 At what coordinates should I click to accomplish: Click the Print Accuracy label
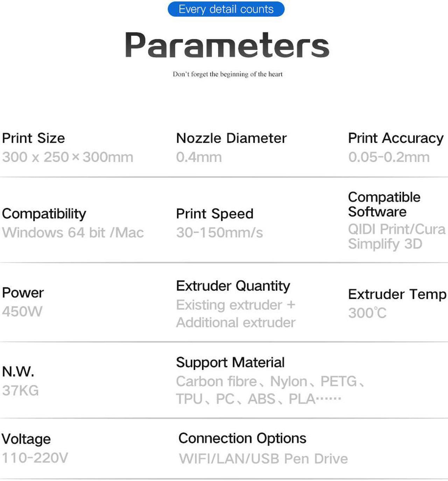click(396, 138)
